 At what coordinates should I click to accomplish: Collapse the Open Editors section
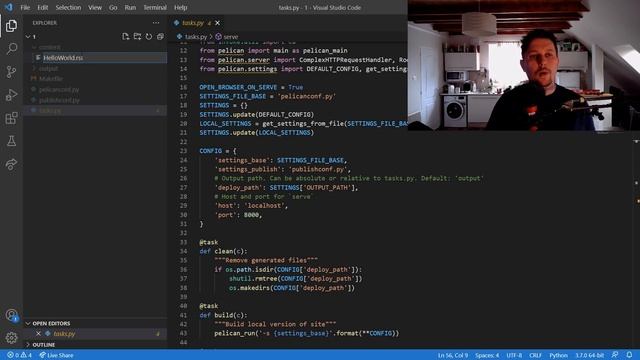pyautogui.click(x=28, y=323)
